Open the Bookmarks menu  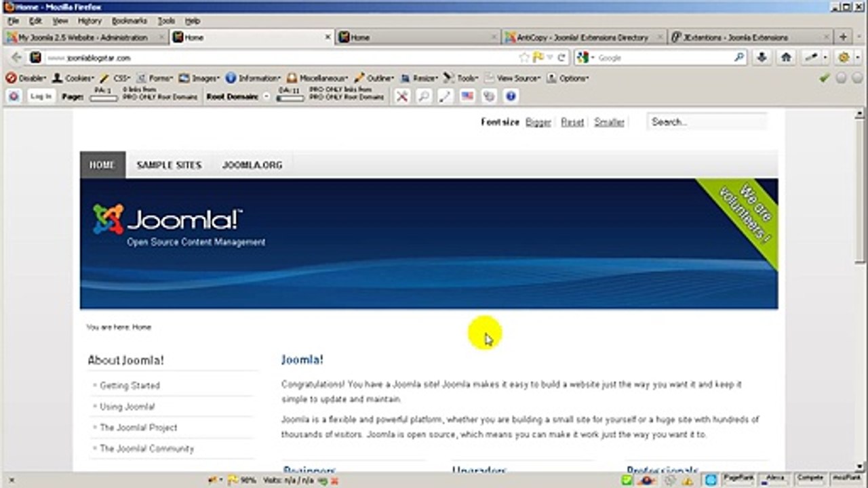click(129, 21)
